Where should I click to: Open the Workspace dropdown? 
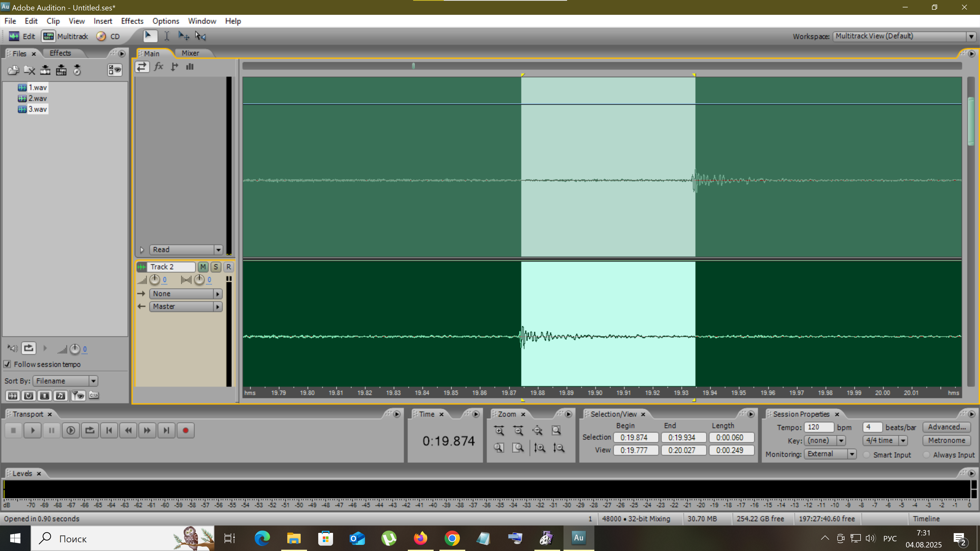971,36
